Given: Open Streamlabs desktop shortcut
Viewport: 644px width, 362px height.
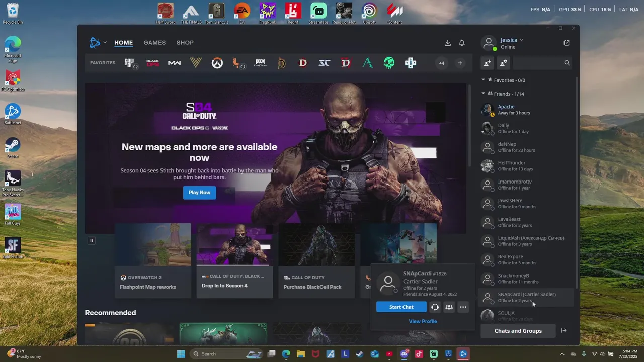Looking at the screenshot, I should tap(318, 13).
